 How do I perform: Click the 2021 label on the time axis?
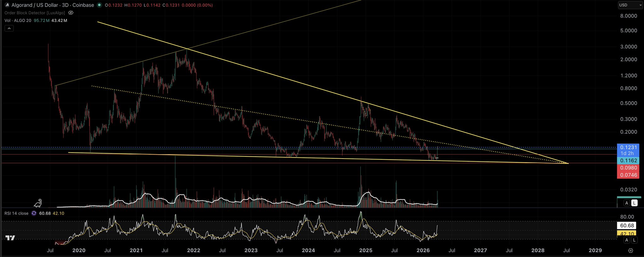coord(136,251)
